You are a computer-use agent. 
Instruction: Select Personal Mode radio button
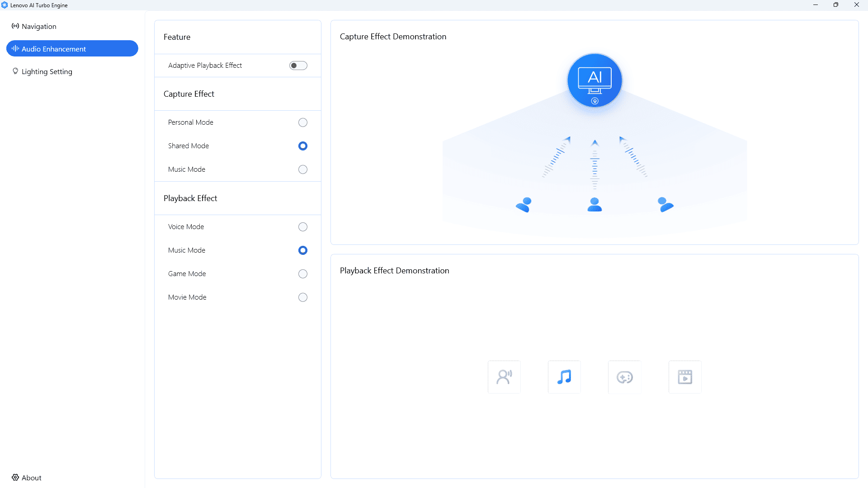[303, 122]
